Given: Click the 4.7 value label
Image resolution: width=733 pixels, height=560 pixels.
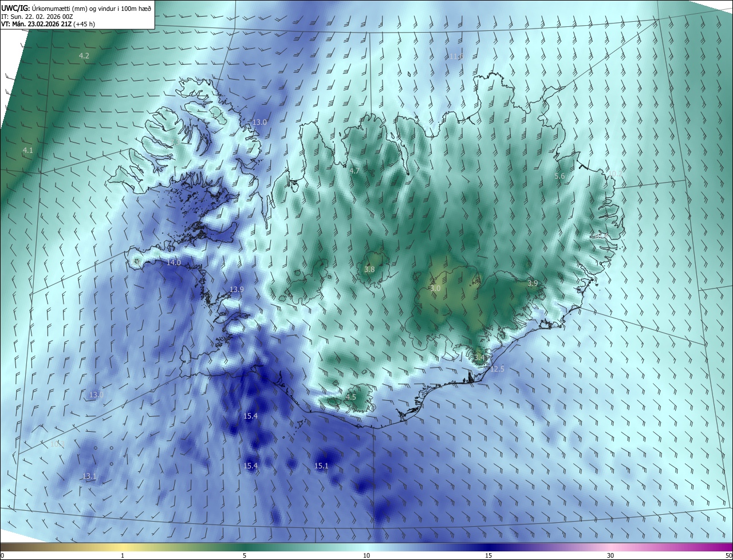Looking at the screenshot, I should (x=354, y=171).
